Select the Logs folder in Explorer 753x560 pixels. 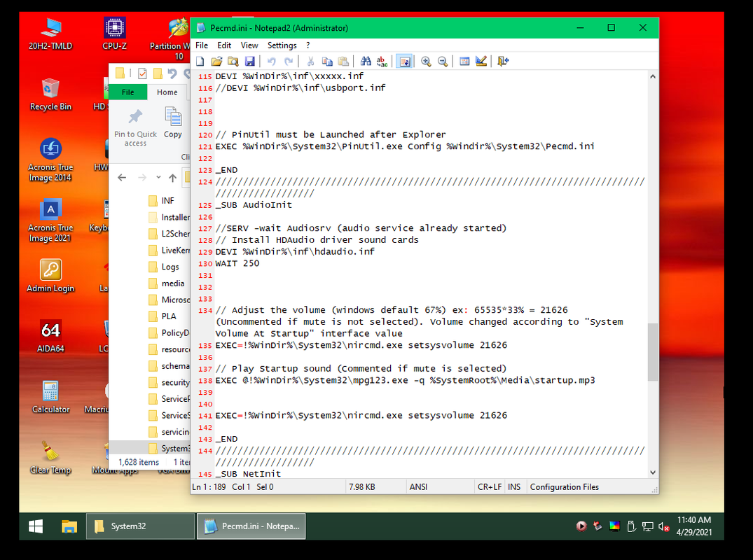click(x=169, y=267)
